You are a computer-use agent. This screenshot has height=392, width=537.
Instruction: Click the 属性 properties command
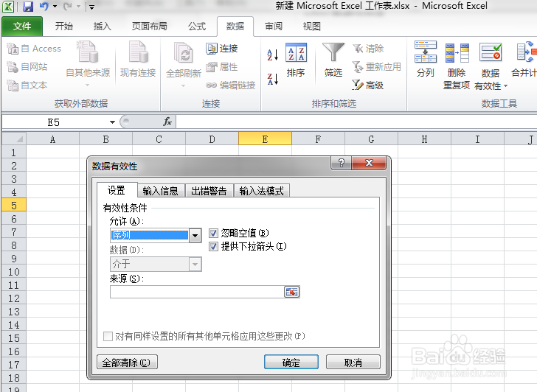(x=221, y=67)
